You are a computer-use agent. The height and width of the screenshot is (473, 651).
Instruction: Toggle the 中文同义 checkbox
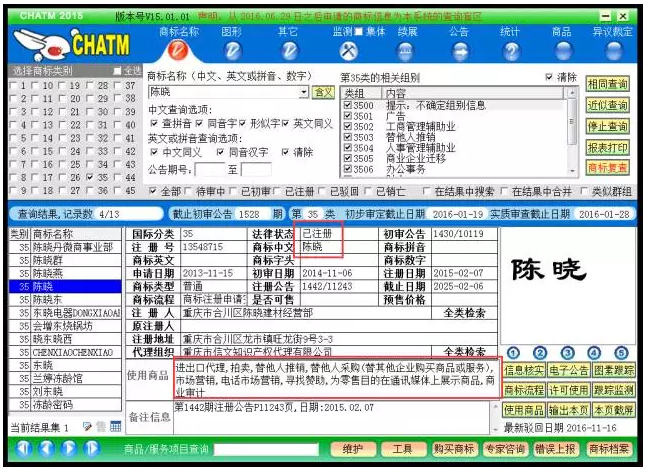(154, 152)
